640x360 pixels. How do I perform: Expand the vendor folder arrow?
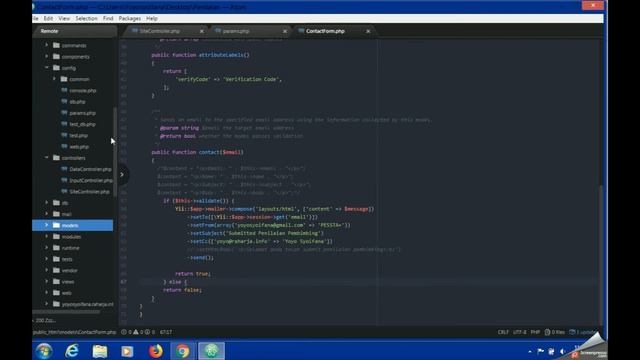pyautogui.click(x=47, y=270)
